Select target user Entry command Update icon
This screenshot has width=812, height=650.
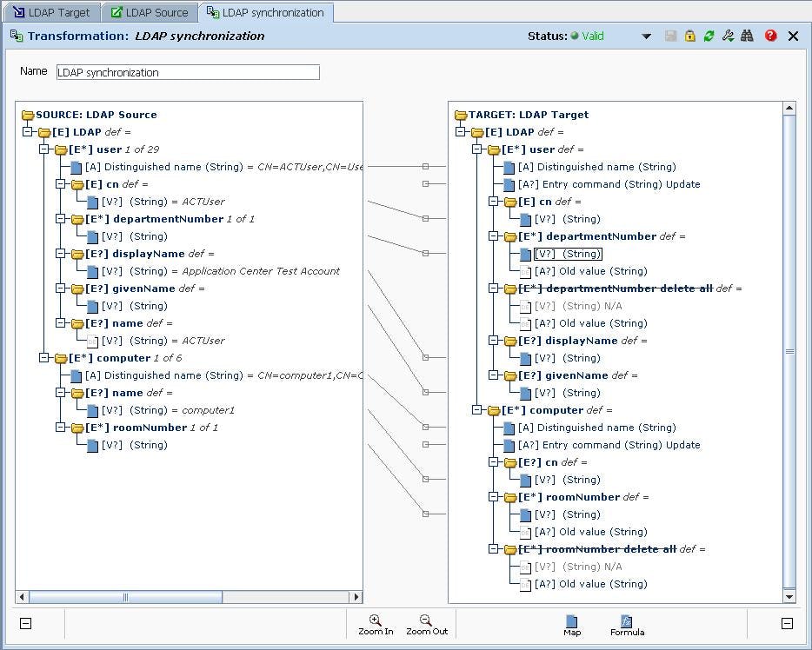[x=509, y=185]
